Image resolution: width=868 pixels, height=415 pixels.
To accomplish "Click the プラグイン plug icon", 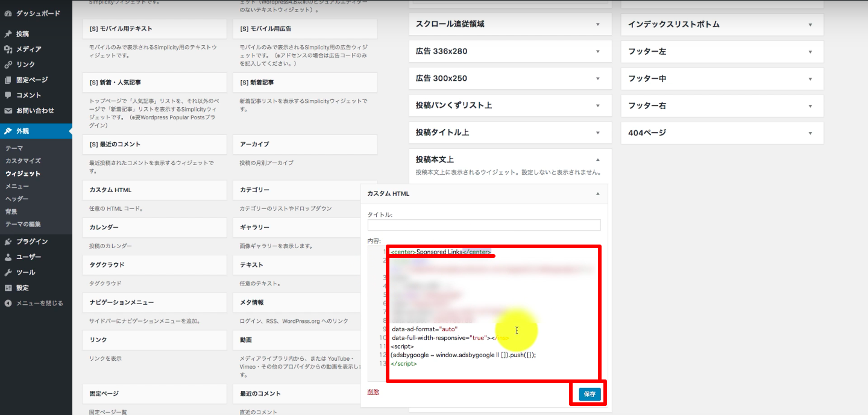I will [8, 242].
